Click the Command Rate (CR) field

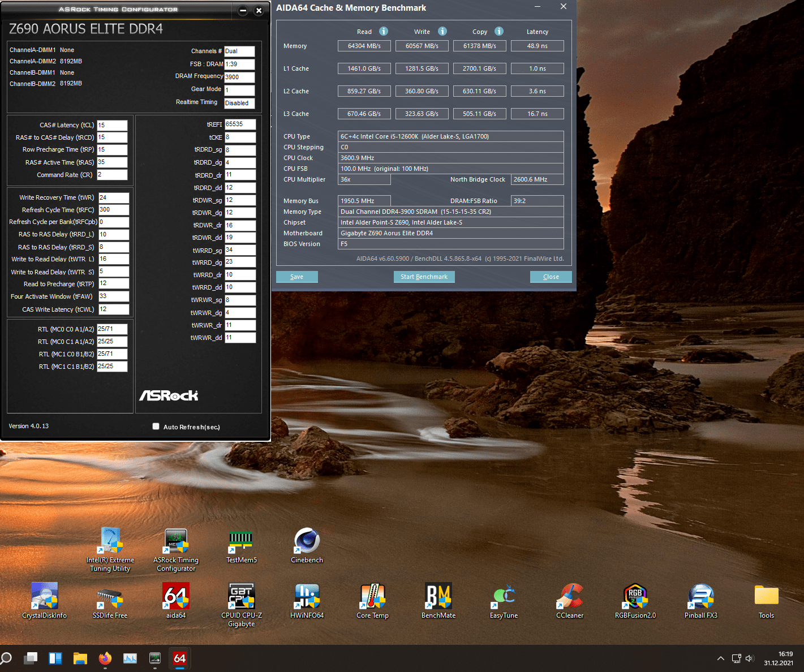click(112, 175)
